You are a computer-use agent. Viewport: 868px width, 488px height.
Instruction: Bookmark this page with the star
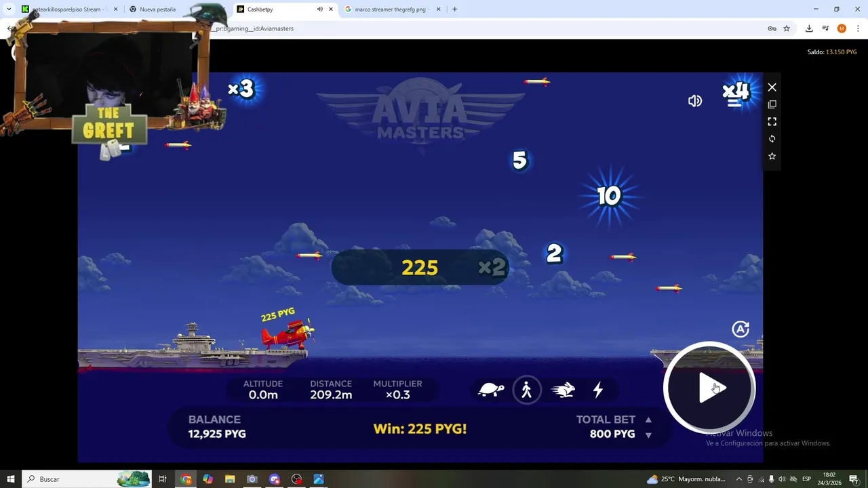pos(787,28)
